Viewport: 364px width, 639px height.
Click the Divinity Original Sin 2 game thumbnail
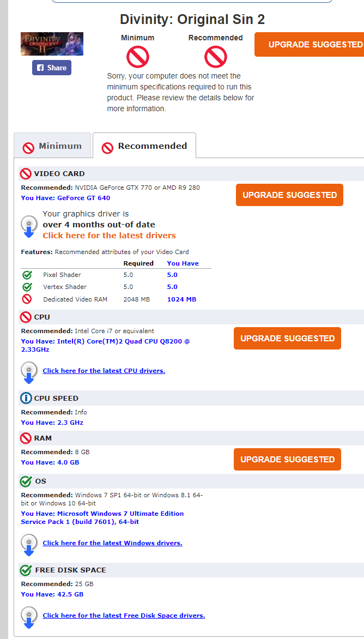[52, 44]
